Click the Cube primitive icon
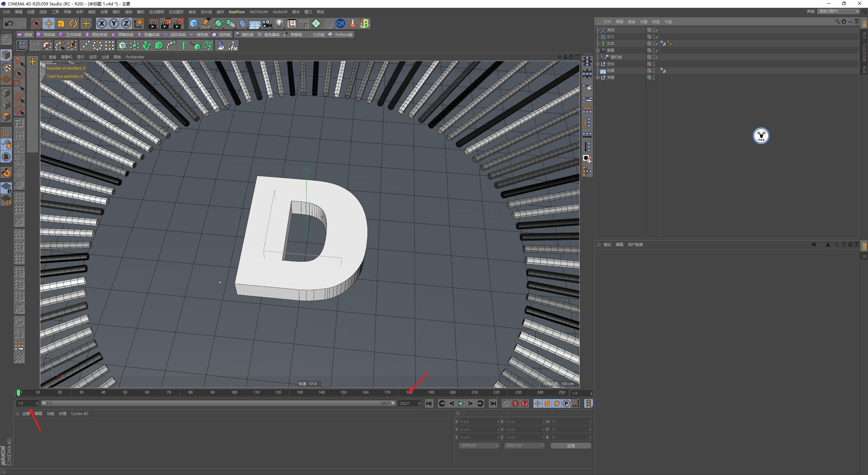The image size is (868, 475). [x=194, y=23]
